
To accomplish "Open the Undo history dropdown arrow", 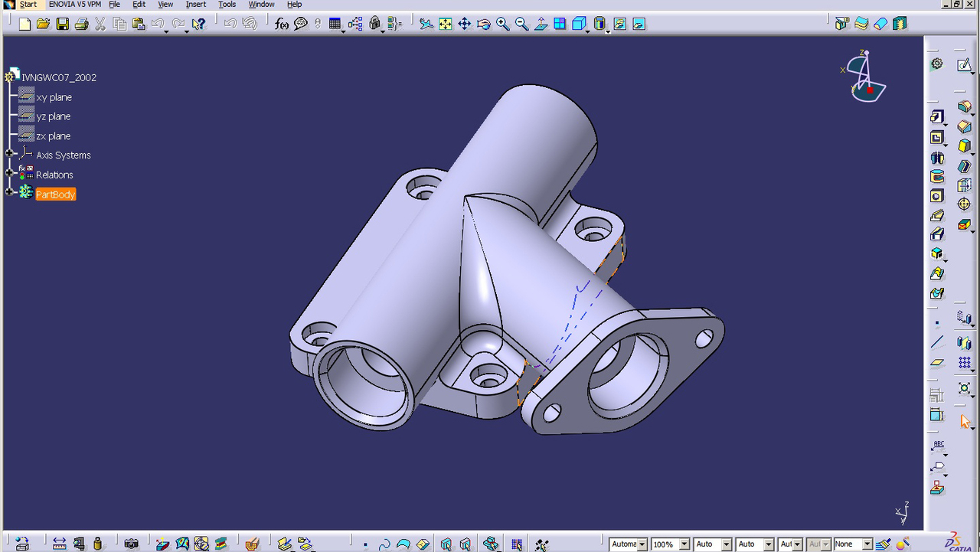I will coord(166,31).
